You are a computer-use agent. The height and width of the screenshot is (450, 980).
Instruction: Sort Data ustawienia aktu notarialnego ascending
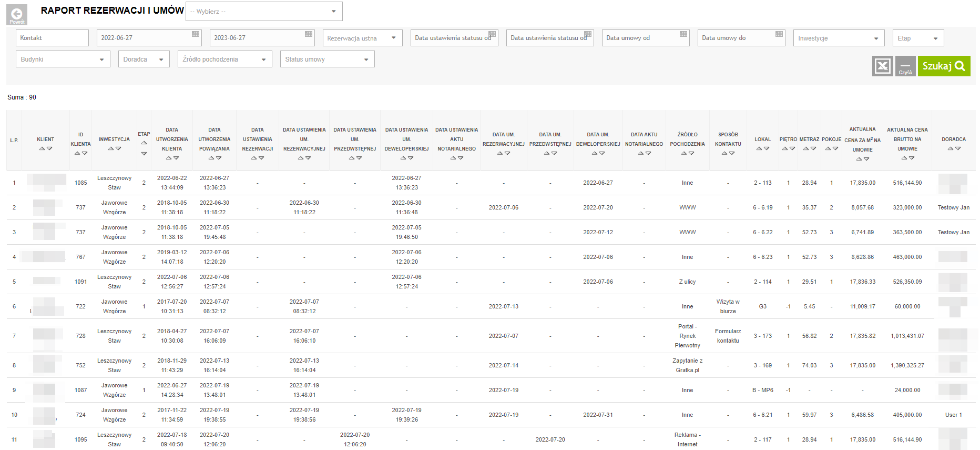[x=453, y=158]
